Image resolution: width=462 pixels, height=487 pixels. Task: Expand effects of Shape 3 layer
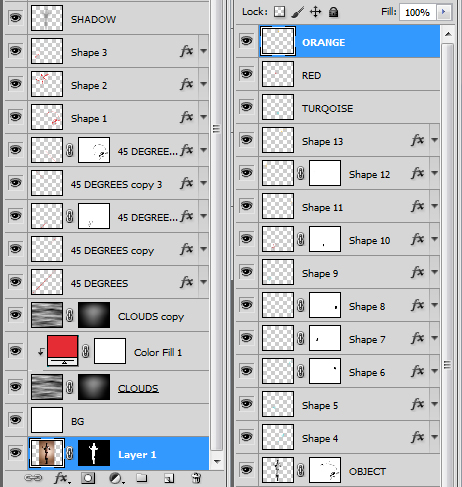tap(203, 51)
